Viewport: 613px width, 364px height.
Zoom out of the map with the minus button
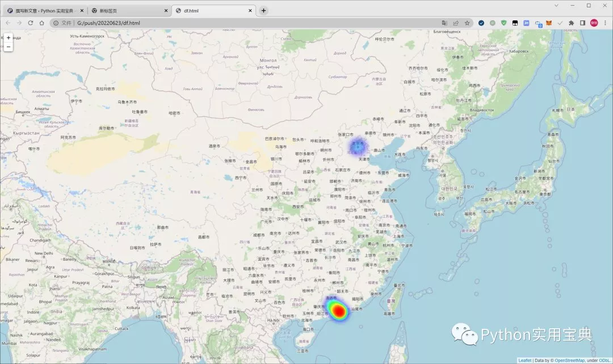8,47
